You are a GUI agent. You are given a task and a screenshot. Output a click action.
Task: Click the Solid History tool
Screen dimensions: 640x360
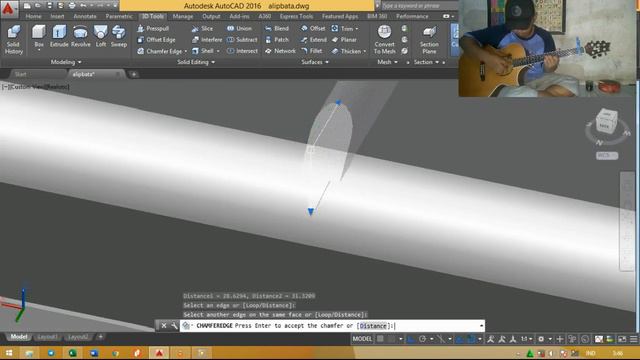pyautogui.click(x=13, y=40)
